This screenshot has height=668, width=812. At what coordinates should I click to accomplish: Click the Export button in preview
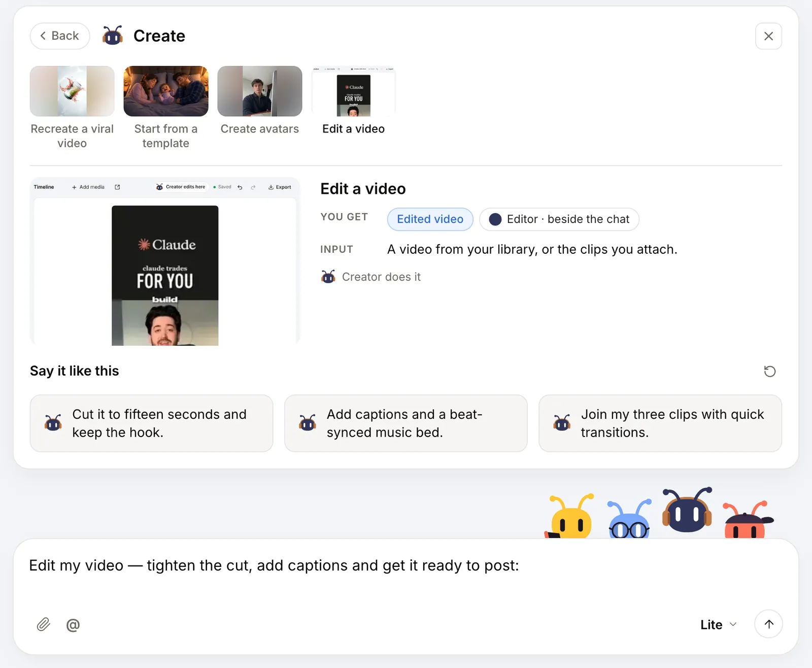tap(280, 187)
